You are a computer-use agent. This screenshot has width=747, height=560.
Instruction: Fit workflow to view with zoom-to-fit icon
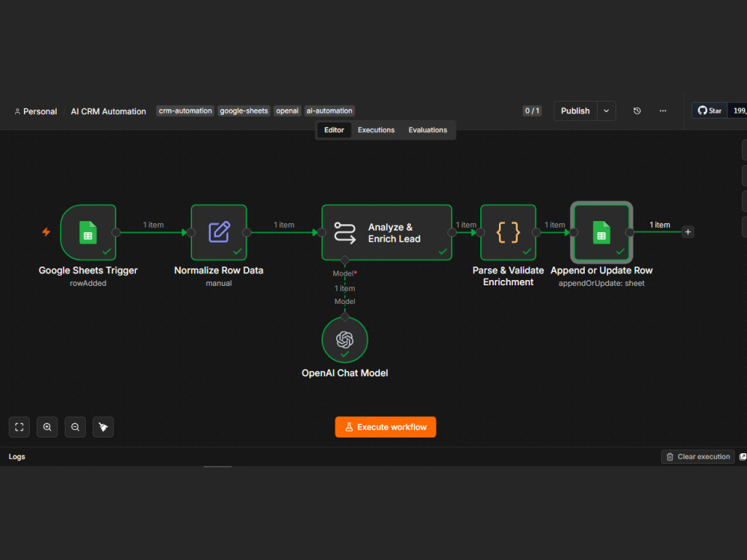(x=19, y=427)
